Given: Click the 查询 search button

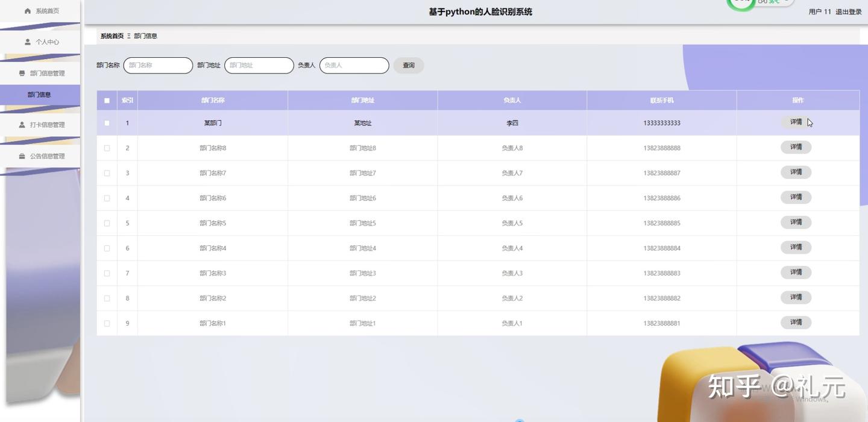Looking at the screenshot, I should [409, 65].
